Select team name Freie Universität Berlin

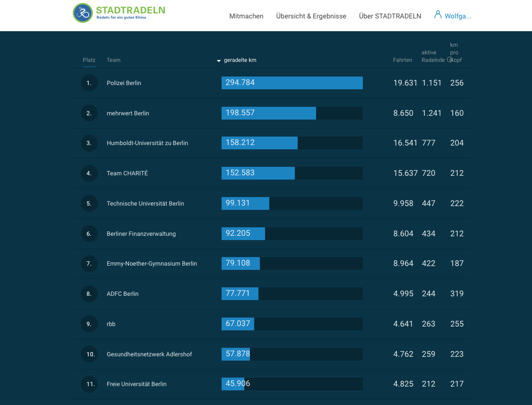click(137, 384)
